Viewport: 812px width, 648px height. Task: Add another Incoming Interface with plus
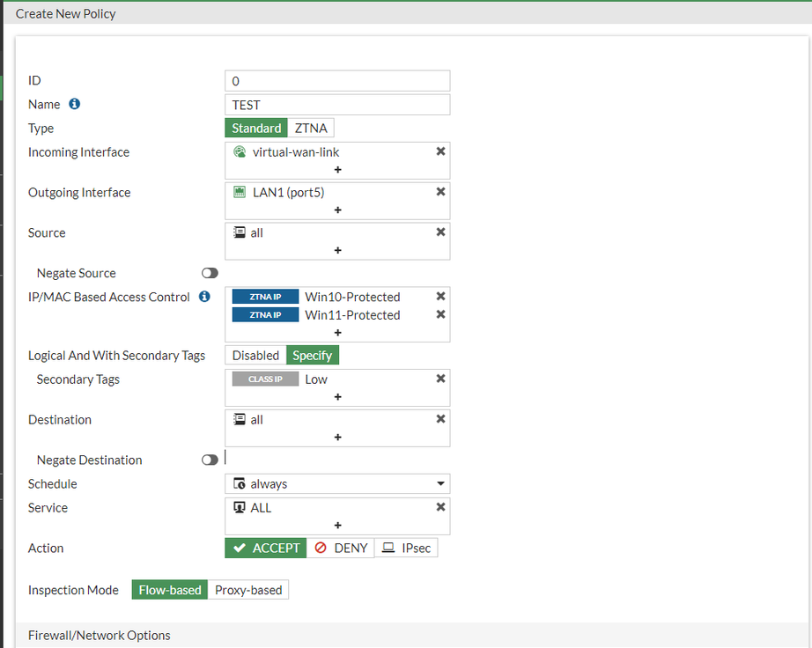[x=337, y=169]
